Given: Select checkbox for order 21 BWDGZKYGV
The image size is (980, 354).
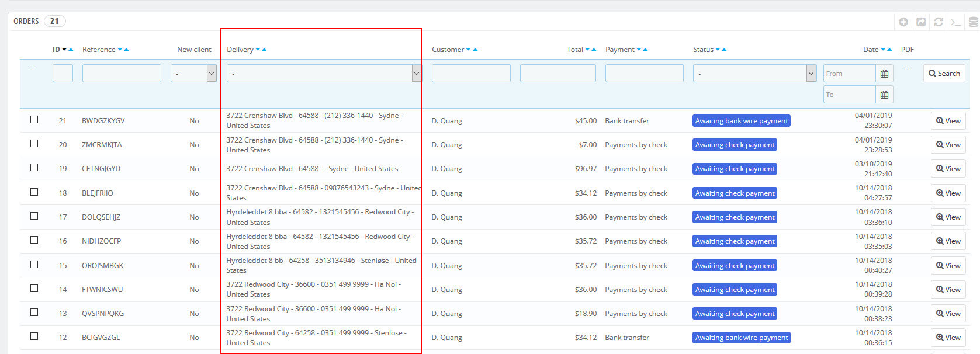Looking at the screenshot, I should click(34, 119).
